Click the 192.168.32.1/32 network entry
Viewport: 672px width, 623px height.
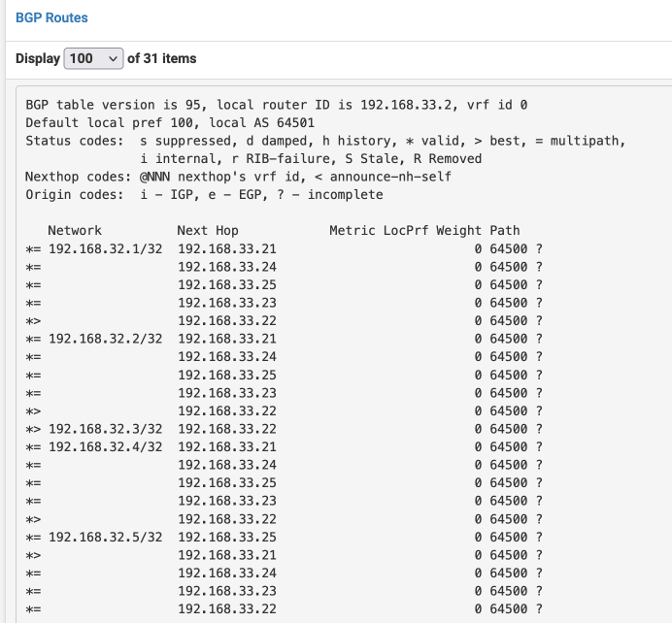[x=106, y=248]
